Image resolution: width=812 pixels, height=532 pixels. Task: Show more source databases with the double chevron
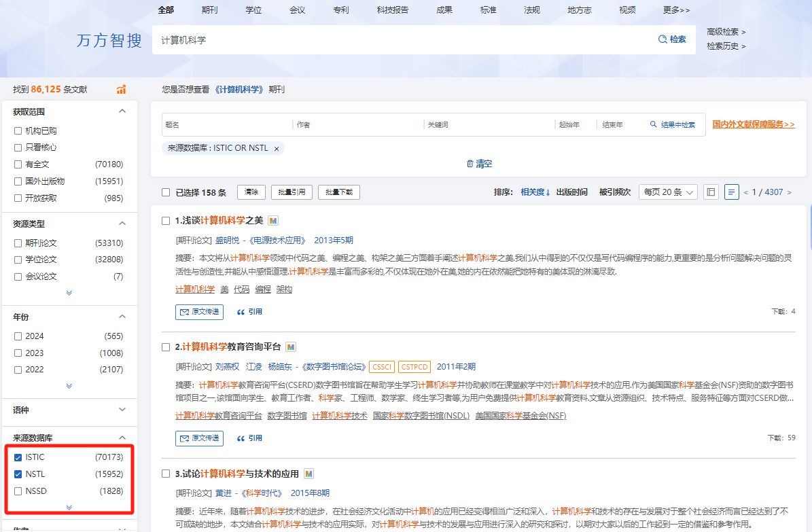[69, 508]
